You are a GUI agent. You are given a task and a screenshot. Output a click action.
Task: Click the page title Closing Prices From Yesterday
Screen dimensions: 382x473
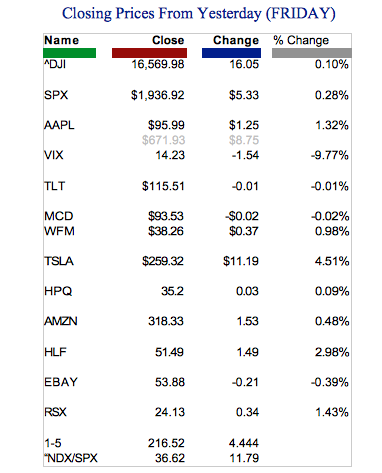[161, 14]
